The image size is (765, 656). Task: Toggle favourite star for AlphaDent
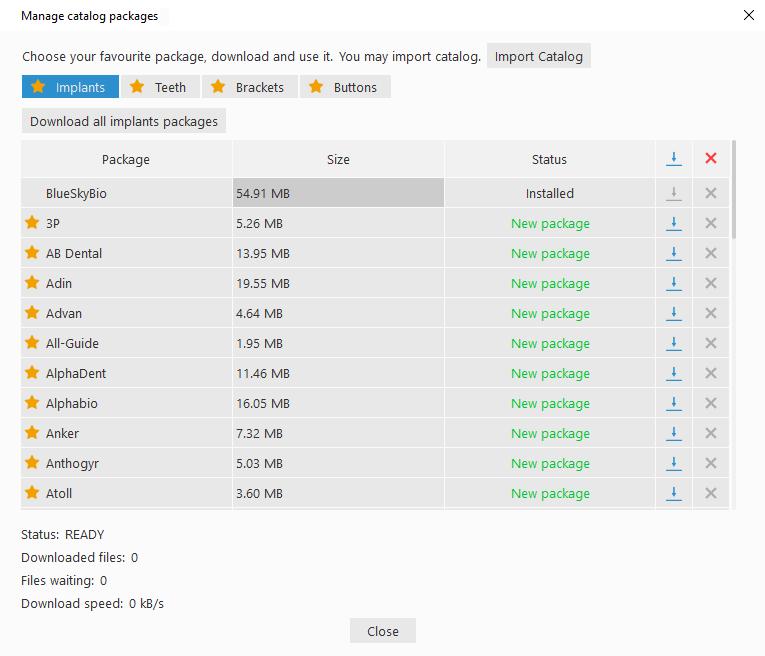click(32, 373)
